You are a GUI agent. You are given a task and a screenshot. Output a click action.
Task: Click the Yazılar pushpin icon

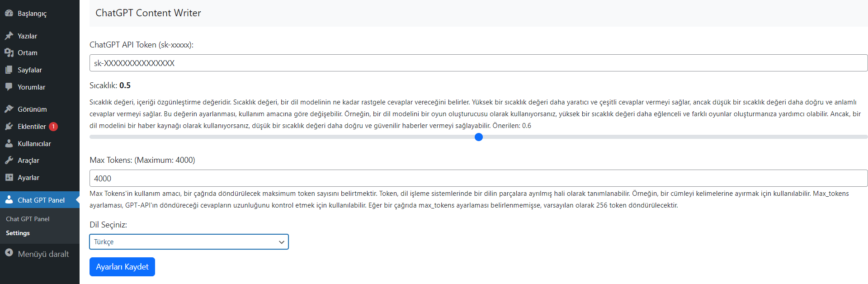pos(9,36)
